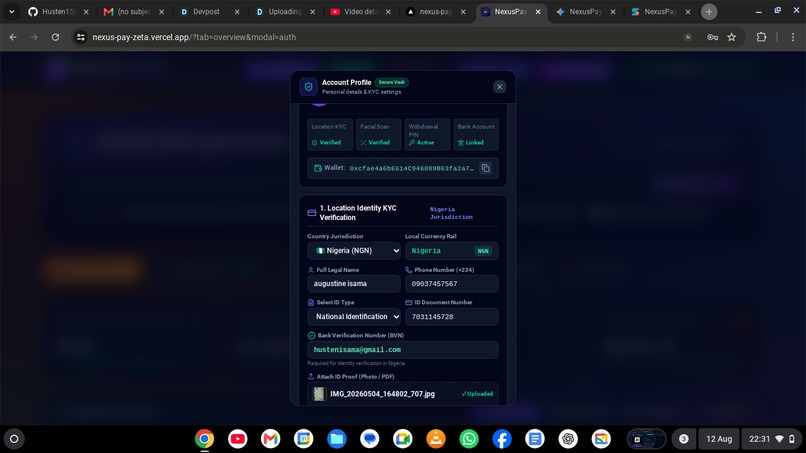Go back in browser history

tap(13, 37)
